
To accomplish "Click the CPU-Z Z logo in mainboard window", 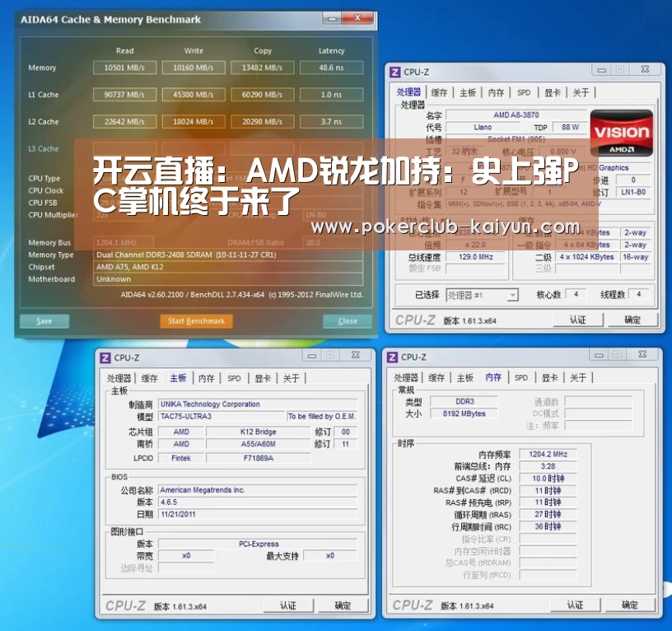I will click(x=105, y=358).
